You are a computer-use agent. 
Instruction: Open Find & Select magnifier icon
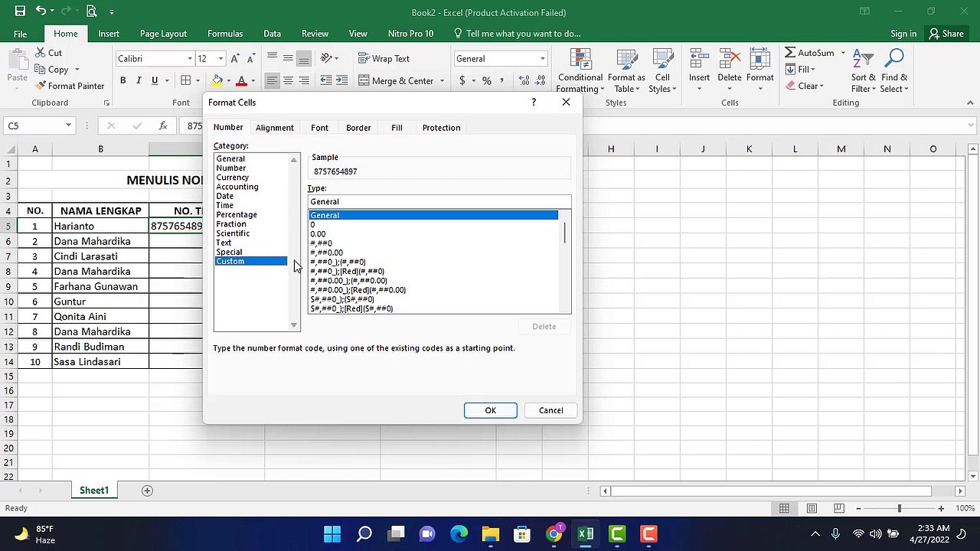(x=894, y=59)
